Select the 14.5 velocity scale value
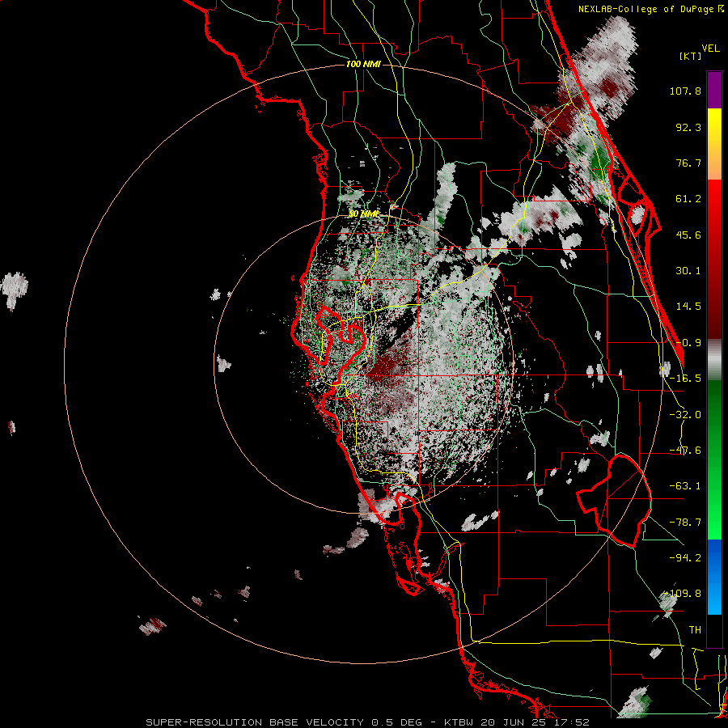Viewport: 728px width, 728px height. pyautogui.click(x=688, y=307)
